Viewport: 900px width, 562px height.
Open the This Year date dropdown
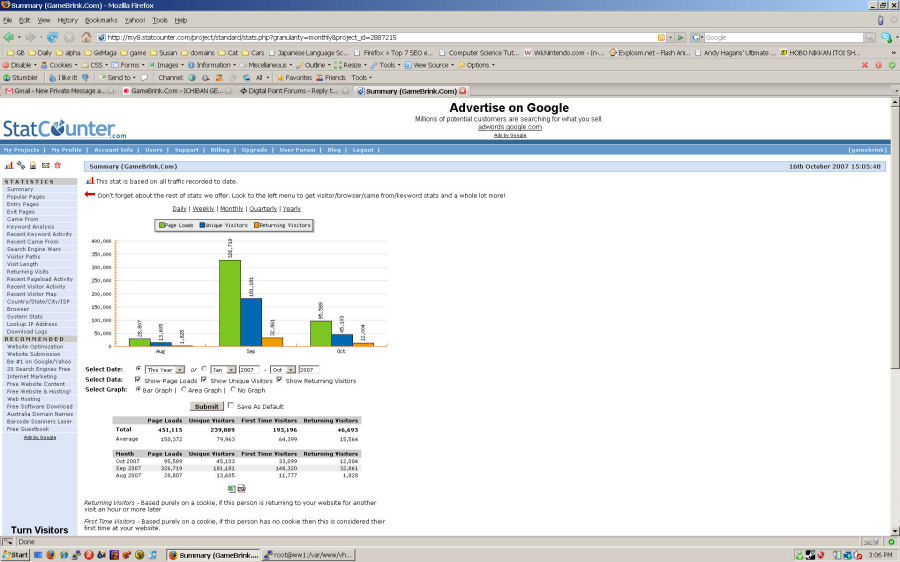[165, 369]
